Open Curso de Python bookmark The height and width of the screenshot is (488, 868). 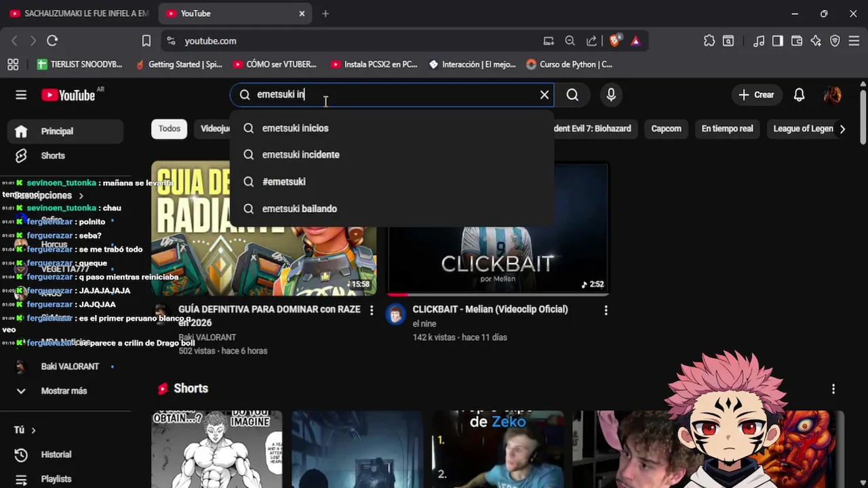(569, 64)
